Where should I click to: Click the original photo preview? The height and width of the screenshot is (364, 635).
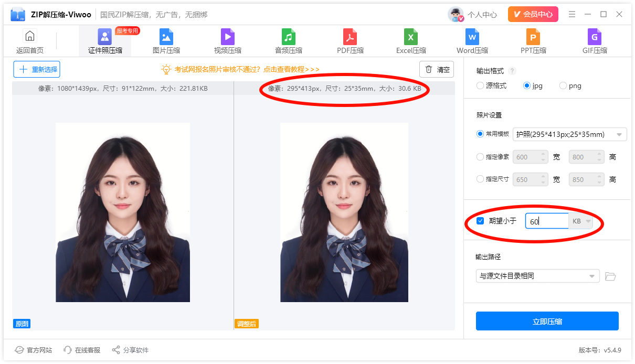click(123, 212)
